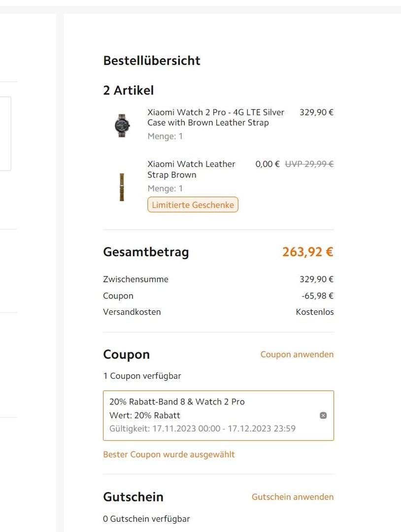Click the 'Limitierte Geschenke' badge
The height and width of the screenshot is (532, 401).
point(193,205)
